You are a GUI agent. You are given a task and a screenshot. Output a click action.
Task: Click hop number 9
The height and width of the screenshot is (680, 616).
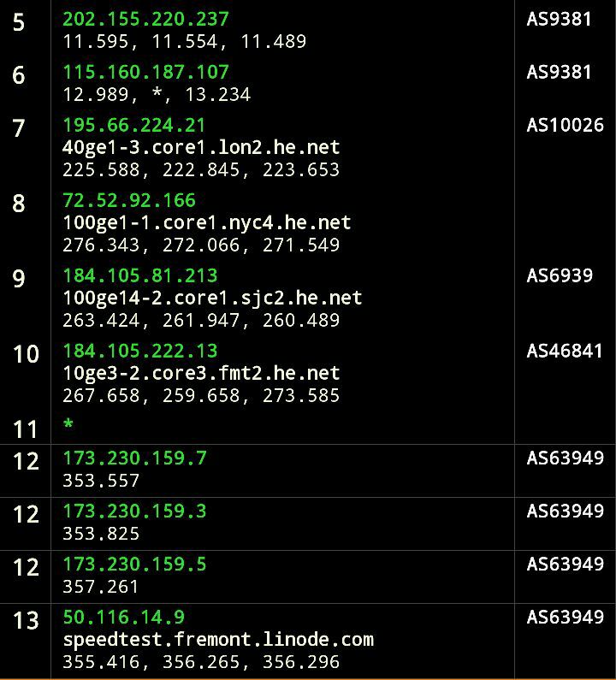(19, 279)
